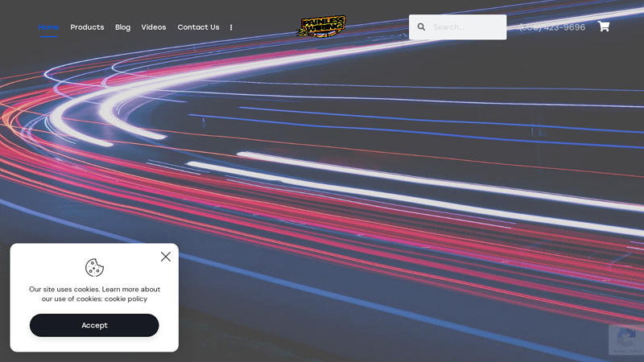Call the (800) 423-9696 phone link
The width and height of the screenshot is (644, 362).
[x=552, y=27]
